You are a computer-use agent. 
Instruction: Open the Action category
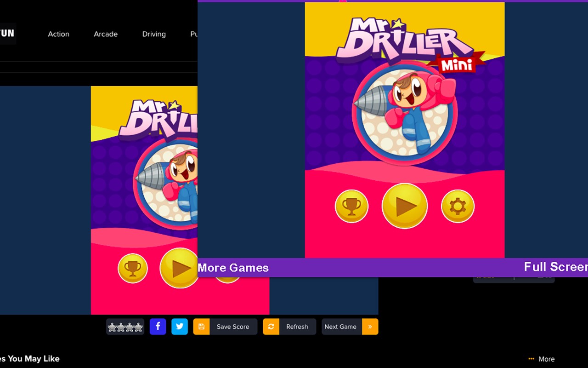[59, 34]
